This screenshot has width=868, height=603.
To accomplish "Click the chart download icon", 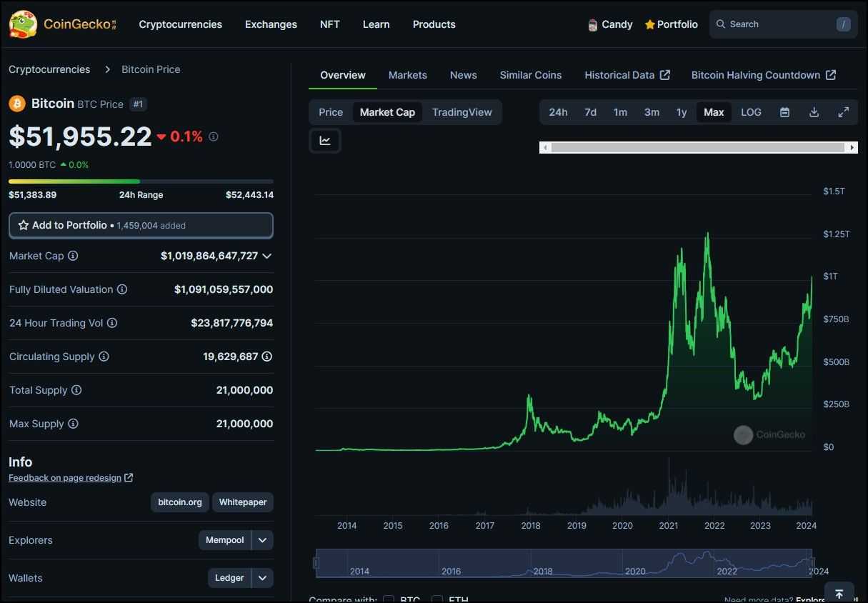I will [x=814, y=112].
